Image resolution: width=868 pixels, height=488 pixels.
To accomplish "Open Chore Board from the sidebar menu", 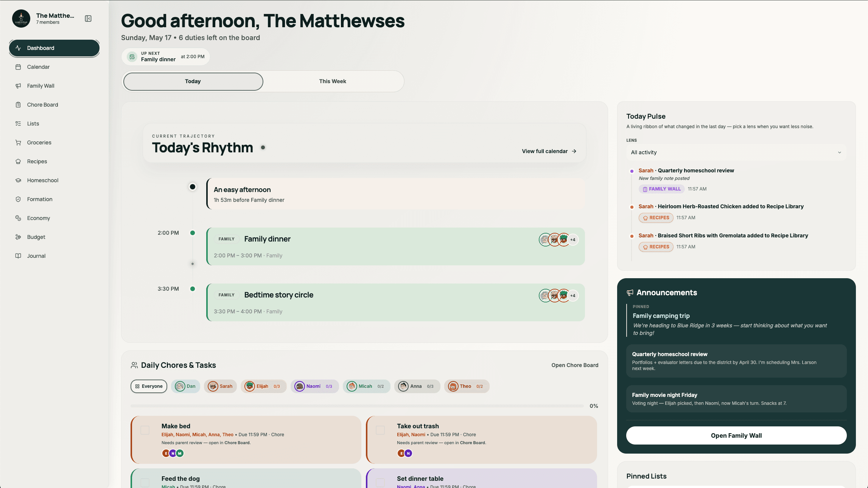I will pyautogui.click(x=54, y=105).
